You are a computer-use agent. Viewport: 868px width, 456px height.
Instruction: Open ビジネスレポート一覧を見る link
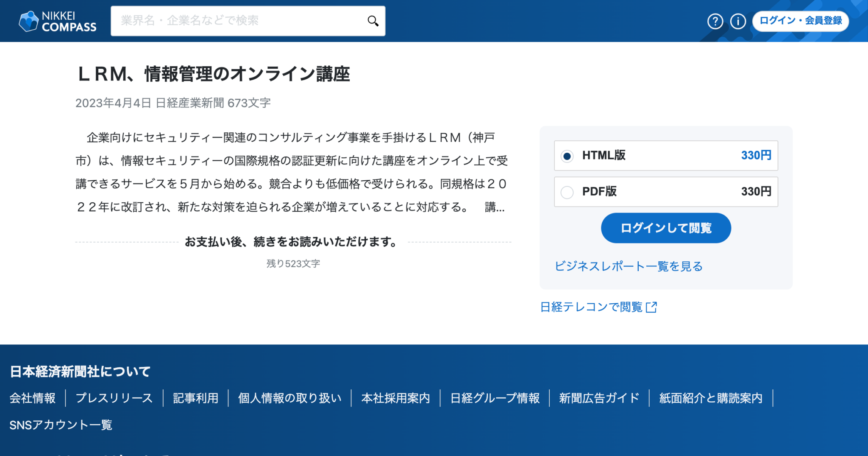tap(629, 266)
